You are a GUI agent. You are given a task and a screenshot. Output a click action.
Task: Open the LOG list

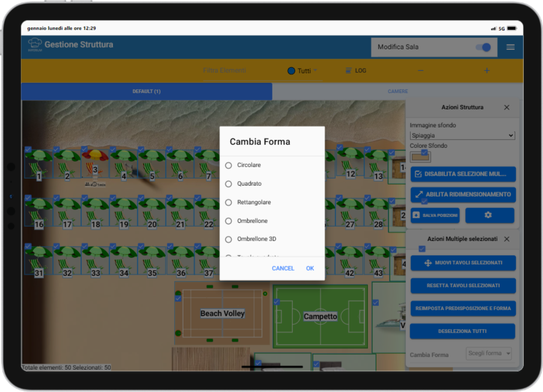tap(355, 71)
